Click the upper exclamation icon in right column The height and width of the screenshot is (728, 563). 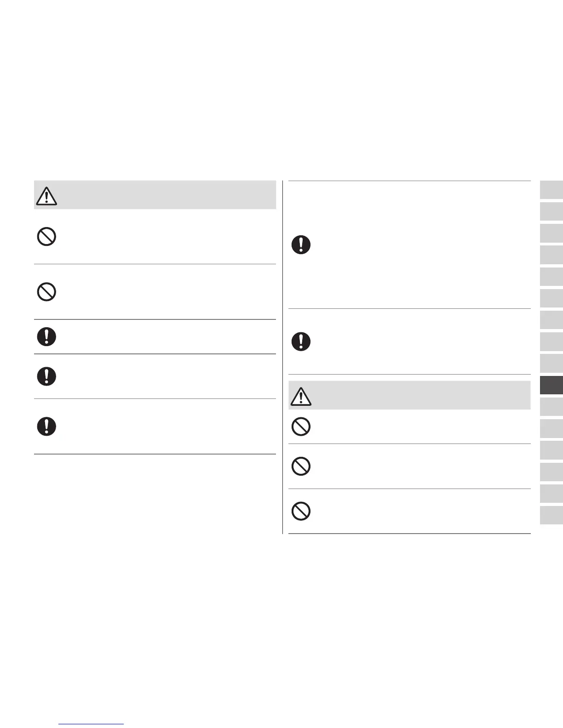pos(301,245)
